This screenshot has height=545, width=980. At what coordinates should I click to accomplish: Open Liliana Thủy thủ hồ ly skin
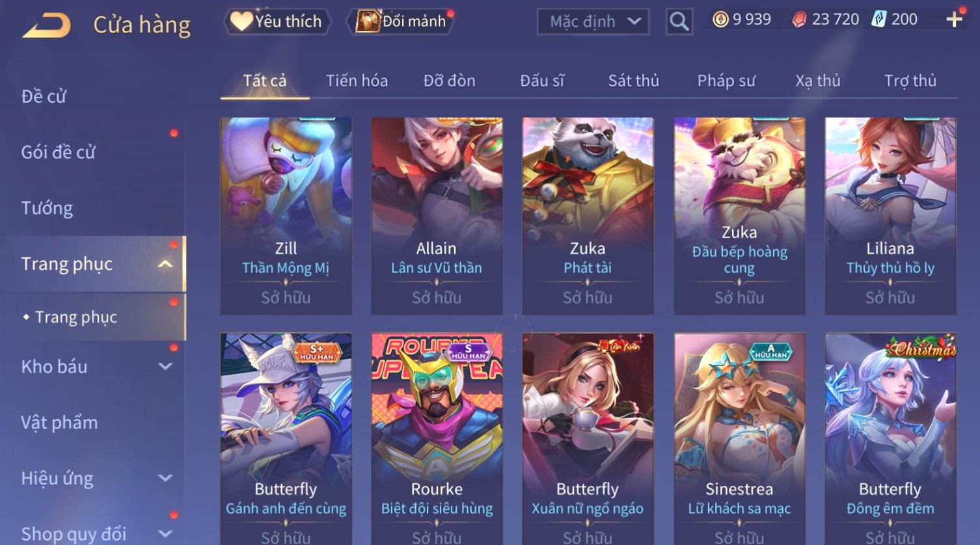coord(891,216)
